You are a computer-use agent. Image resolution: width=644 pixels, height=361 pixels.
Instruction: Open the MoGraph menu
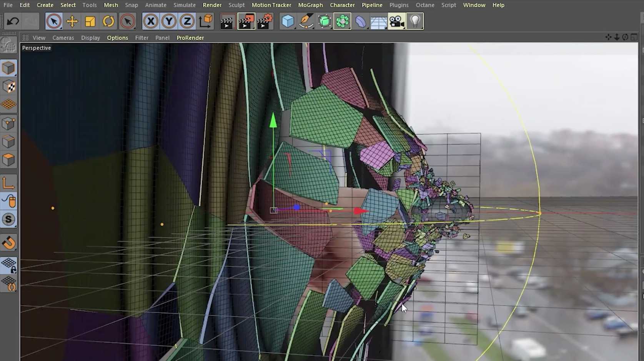click(310, 5)
